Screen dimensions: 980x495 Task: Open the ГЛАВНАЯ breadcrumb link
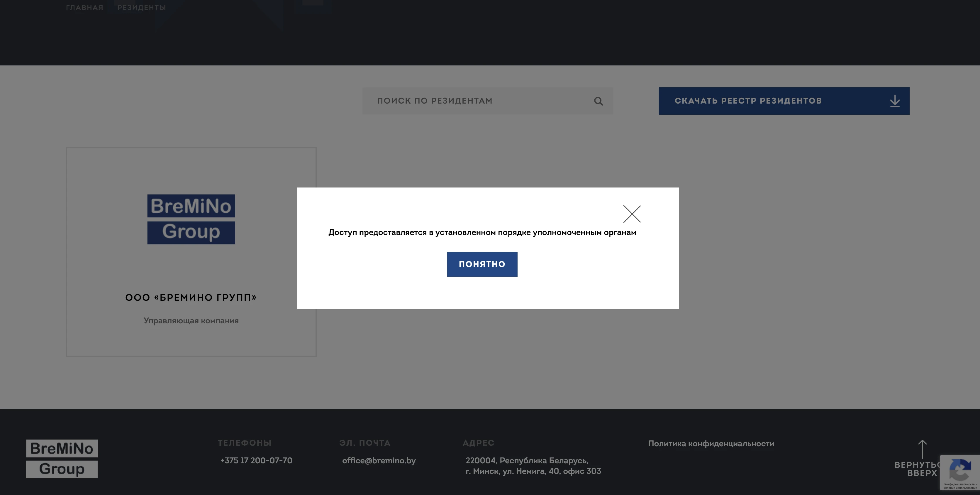[x=84, y=8]
